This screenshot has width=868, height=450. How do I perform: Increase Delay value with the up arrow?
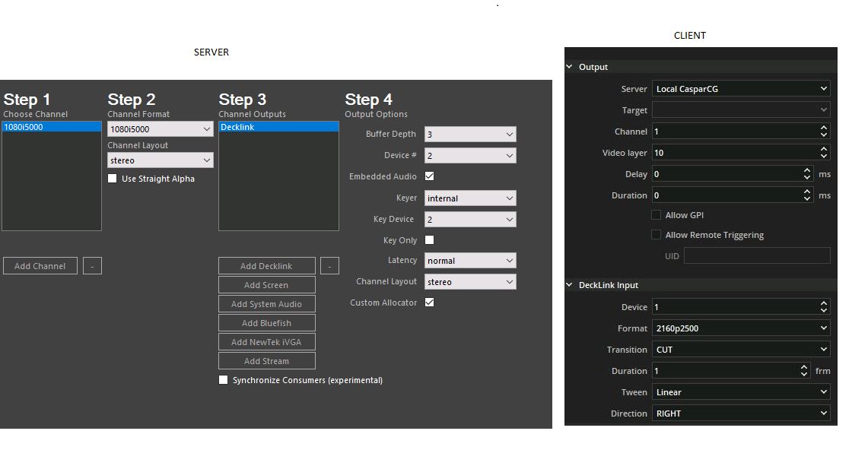807,170
